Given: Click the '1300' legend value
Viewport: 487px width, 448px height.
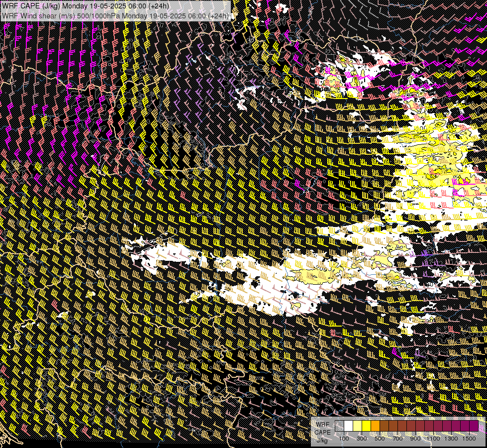Looking at the screenshot, I should [451, 439].
